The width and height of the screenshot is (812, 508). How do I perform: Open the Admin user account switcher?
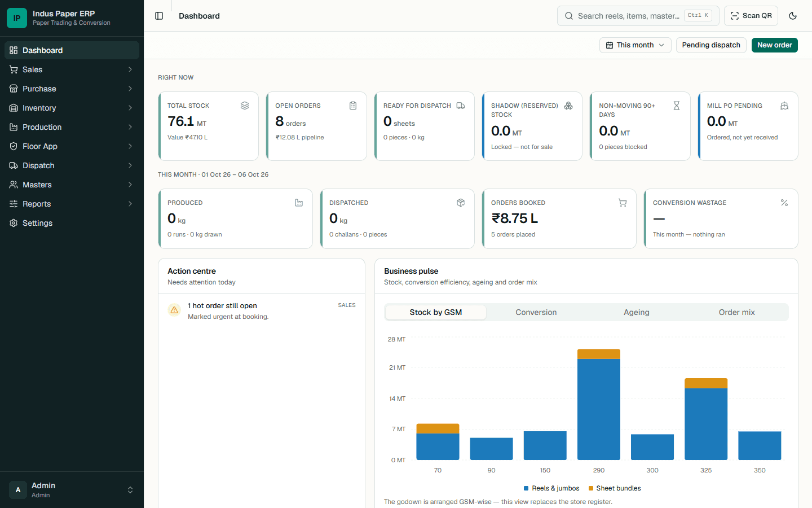(72, 490)
